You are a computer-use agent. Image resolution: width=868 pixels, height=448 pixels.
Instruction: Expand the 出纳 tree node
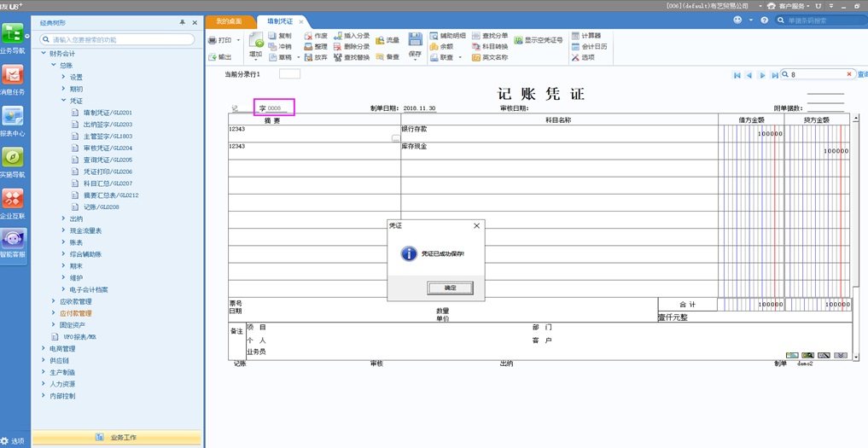(64, 218)
